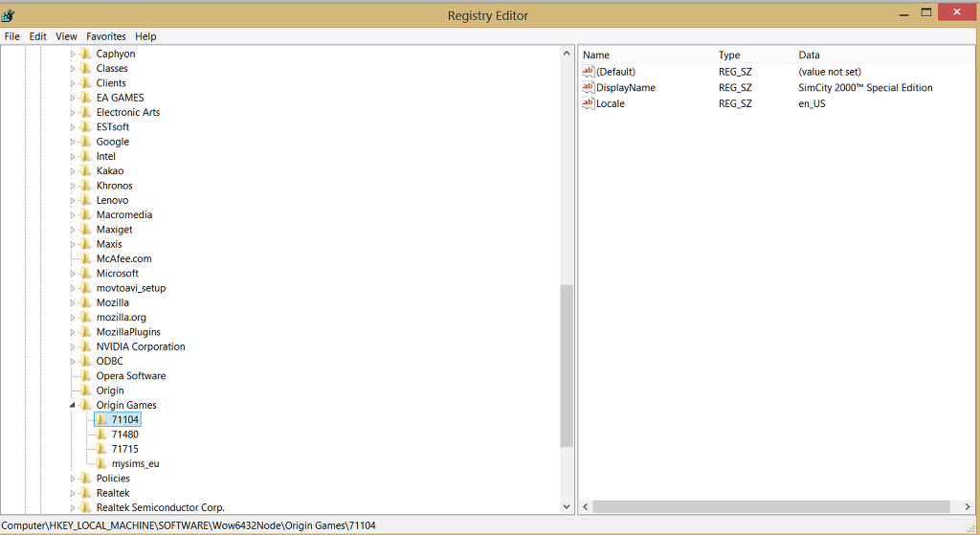Screen dimensions: 980x535
Task: Click the 'SimCity 2000™ Special Edition' data cell
Action: 865,87
